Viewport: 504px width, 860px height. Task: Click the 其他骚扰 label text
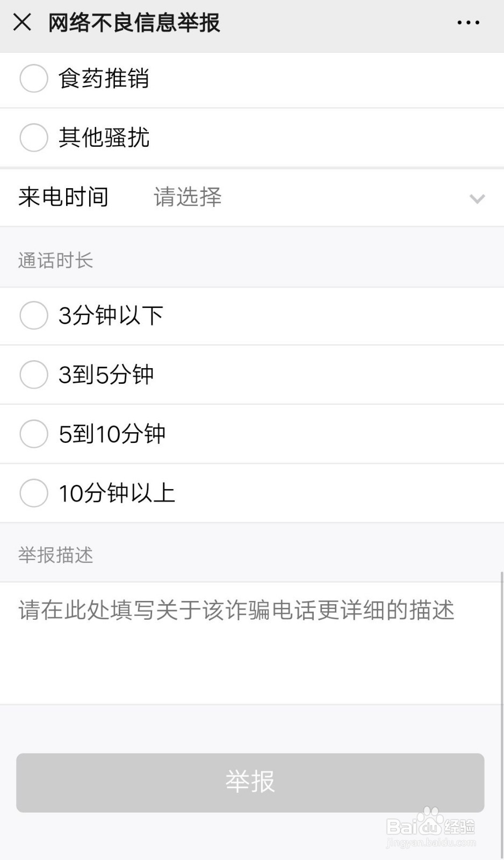104,138
